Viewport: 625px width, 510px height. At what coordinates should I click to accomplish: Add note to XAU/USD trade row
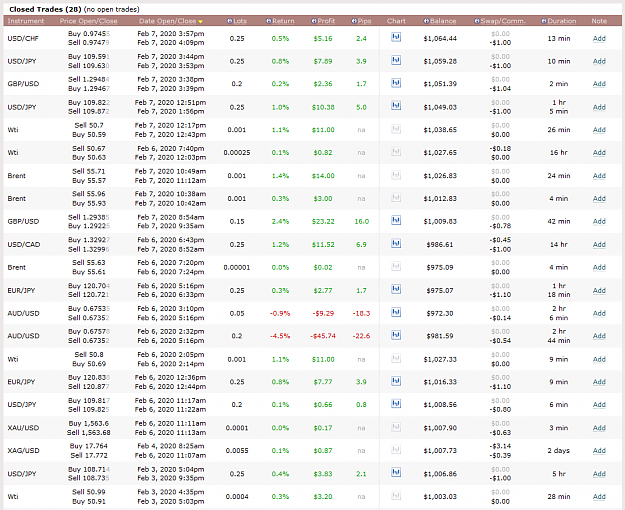599,428
